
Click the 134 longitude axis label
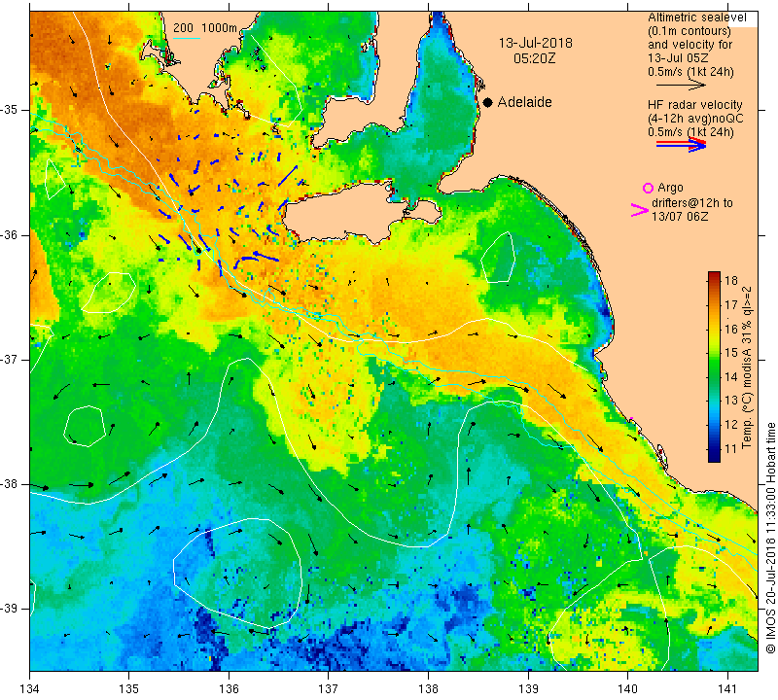pyautogui.click(x=30, y=689)
